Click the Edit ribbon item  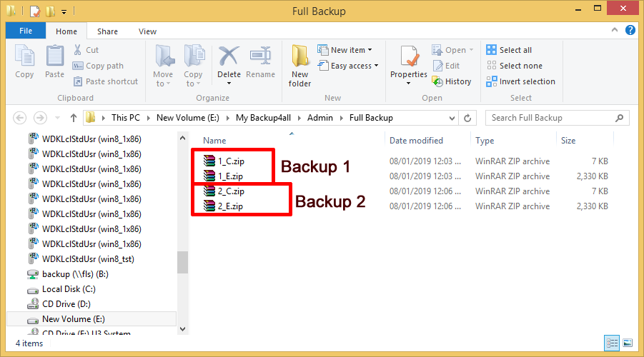pyautogui.click(x=447, y=66)
